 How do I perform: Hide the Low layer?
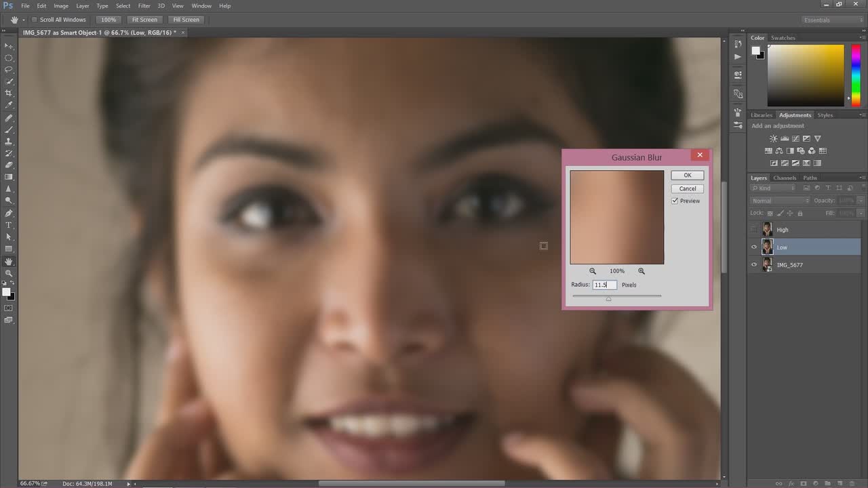(x=754, y=247)
